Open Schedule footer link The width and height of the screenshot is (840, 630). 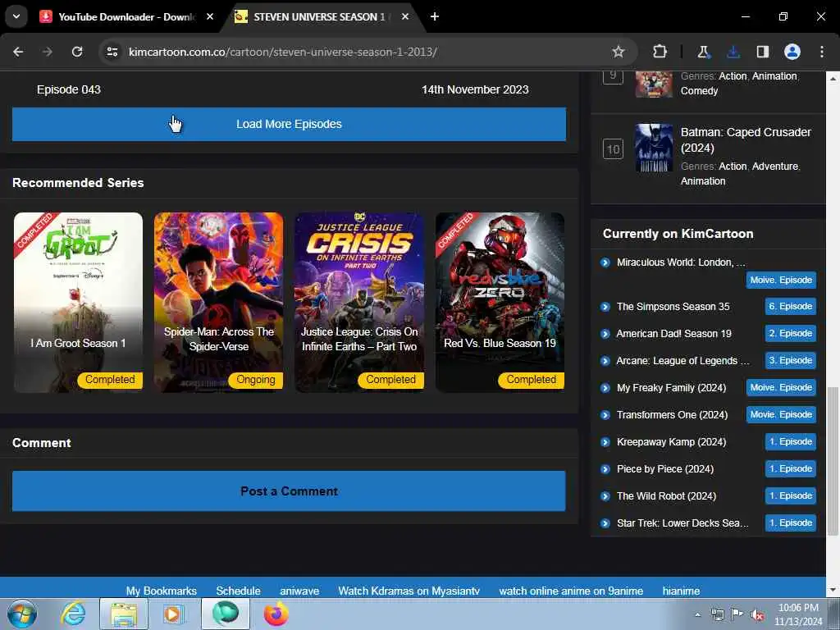239,591
